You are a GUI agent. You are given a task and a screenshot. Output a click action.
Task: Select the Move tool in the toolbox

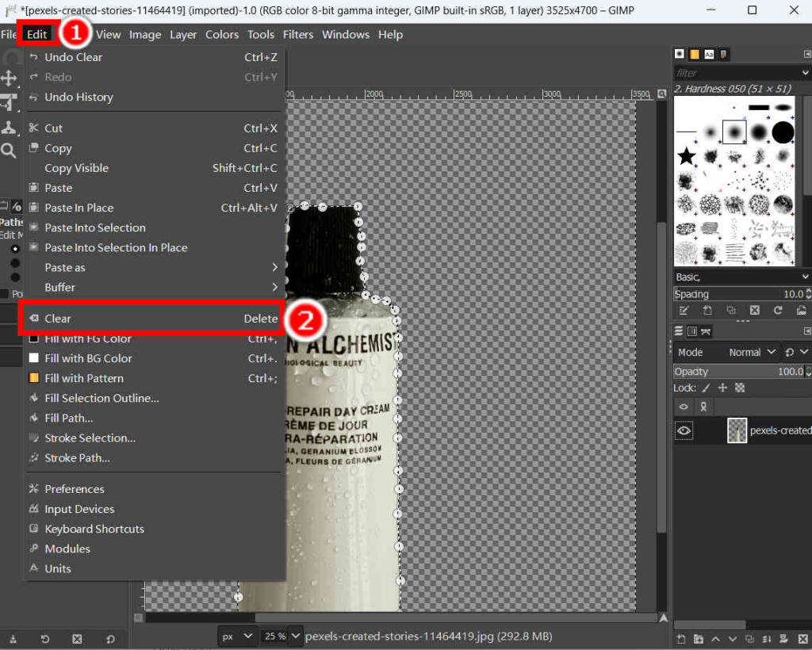[x=10, y=78]
